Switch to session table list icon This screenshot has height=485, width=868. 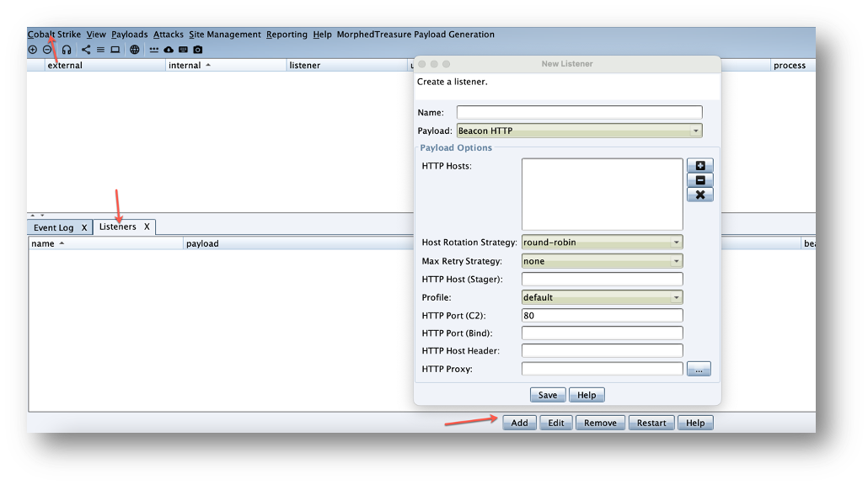(100, 50)
